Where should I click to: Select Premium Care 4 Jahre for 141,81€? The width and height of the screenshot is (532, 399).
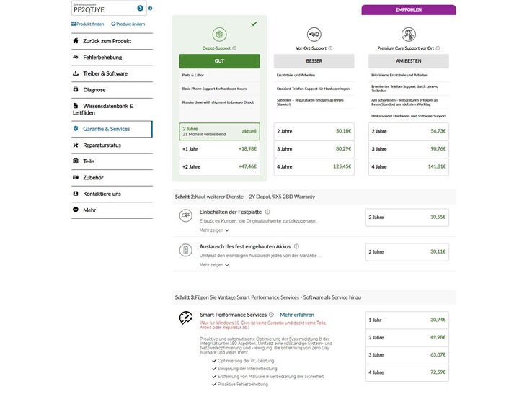pyautogui.click(x=408, y=166)
